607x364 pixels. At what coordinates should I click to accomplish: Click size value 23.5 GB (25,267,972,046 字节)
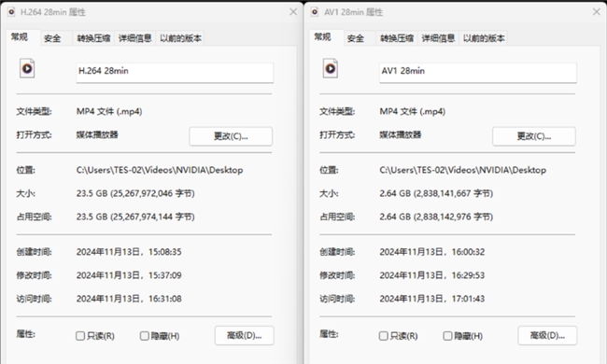[135, 193]
